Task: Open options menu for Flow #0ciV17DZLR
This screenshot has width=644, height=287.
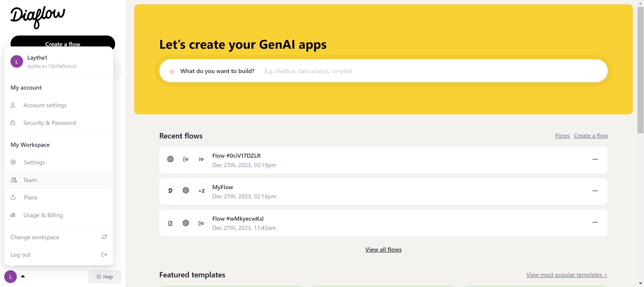Action: tap(595, 159)
